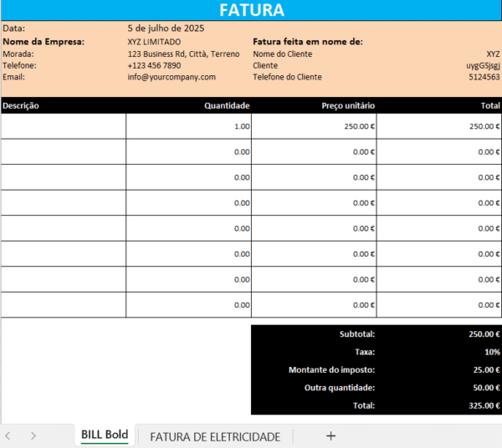
Task: Click the 'XYZ LIMITADO' company name cell
Action: [154, 42]
